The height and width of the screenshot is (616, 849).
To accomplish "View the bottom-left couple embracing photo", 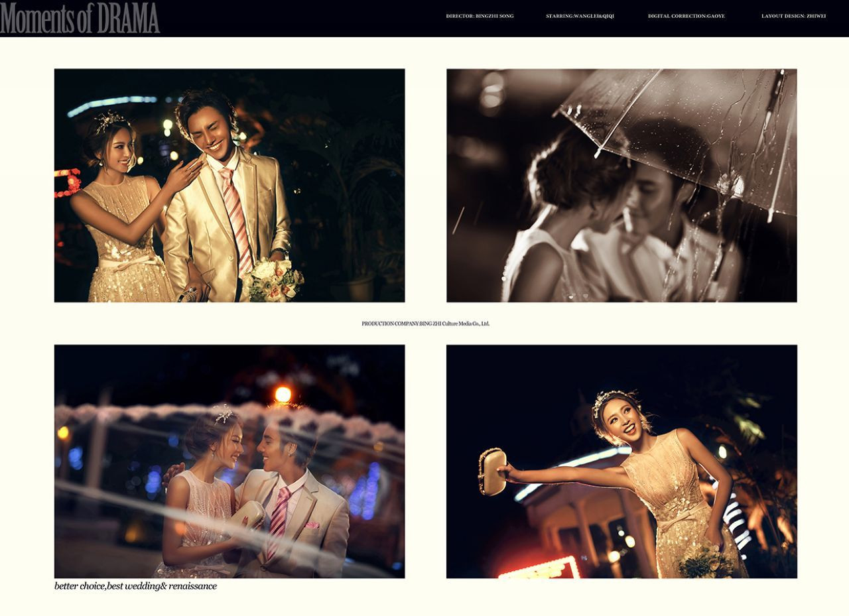I will [229, 461].
